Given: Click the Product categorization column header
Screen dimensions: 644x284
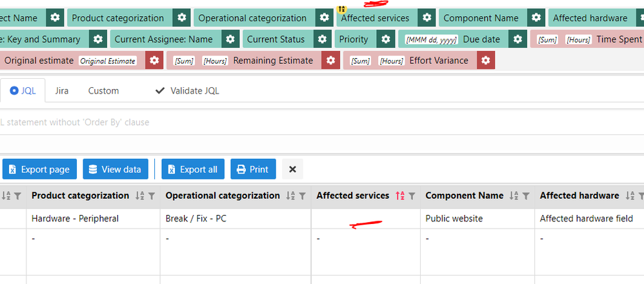Looking at the screenshot, I should tap(80, 196).
